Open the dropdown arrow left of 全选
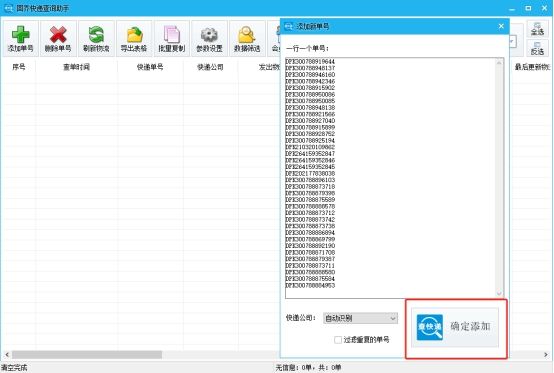The height and width of the screenshot is (373, 554). [512, 42]
